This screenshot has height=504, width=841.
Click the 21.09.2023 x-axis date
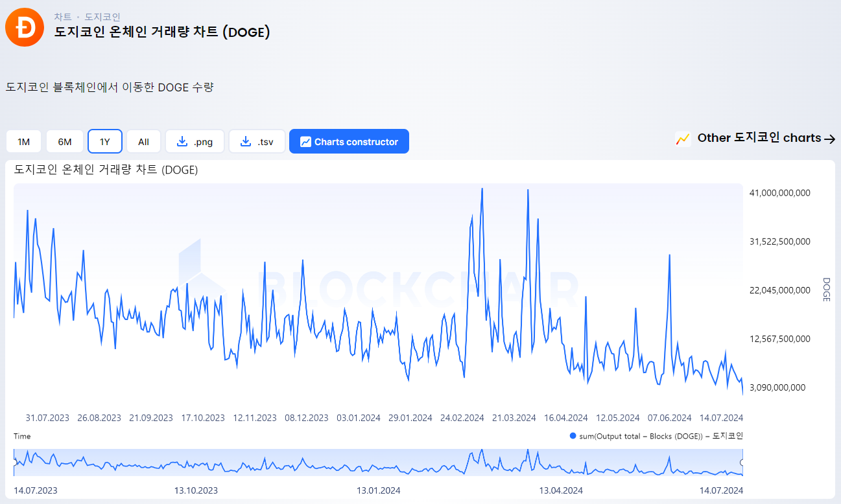click(x=151, y=418)
